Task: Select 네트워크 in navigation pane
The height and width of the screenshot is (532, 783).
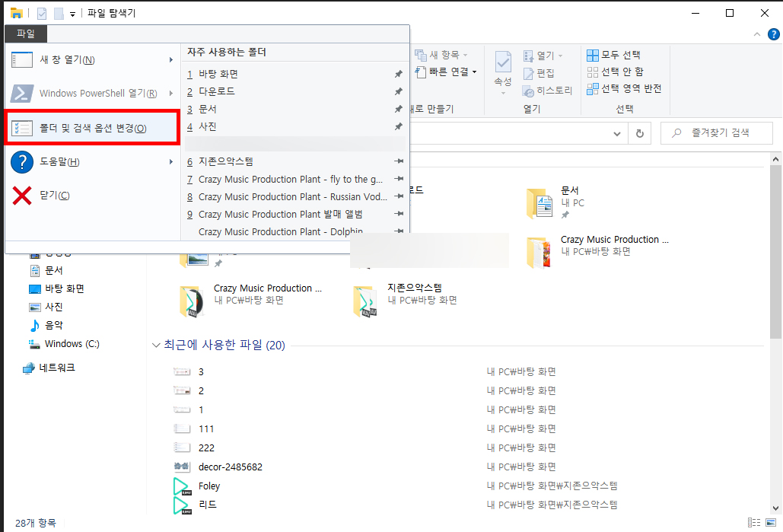Action: coord(49,368)
